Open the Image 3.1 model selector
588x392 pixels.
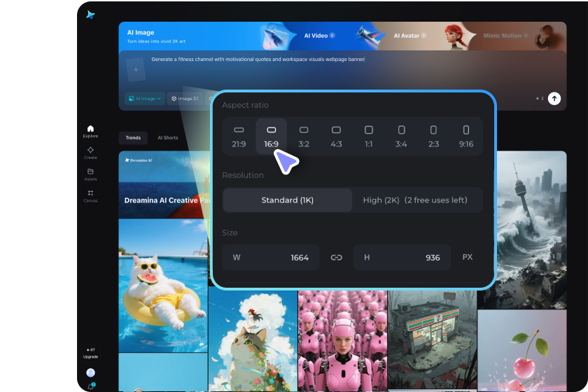point(185,99)
